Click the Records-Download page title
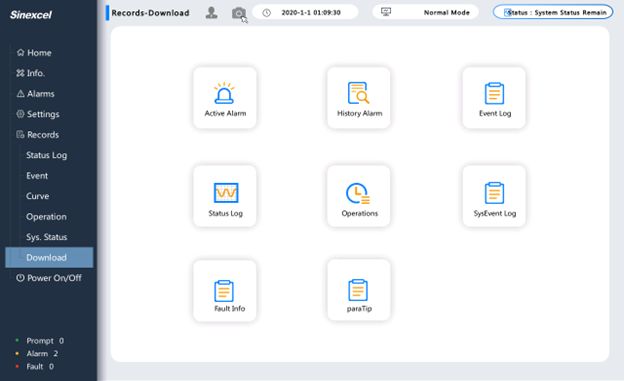624x381 pixels. (x=150, y=13)
